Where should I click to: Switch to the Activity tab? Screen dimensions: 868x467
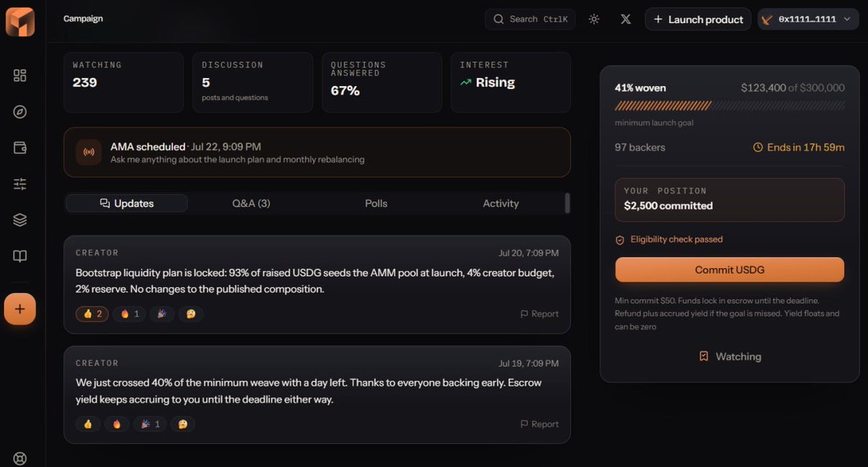[501, 203]
